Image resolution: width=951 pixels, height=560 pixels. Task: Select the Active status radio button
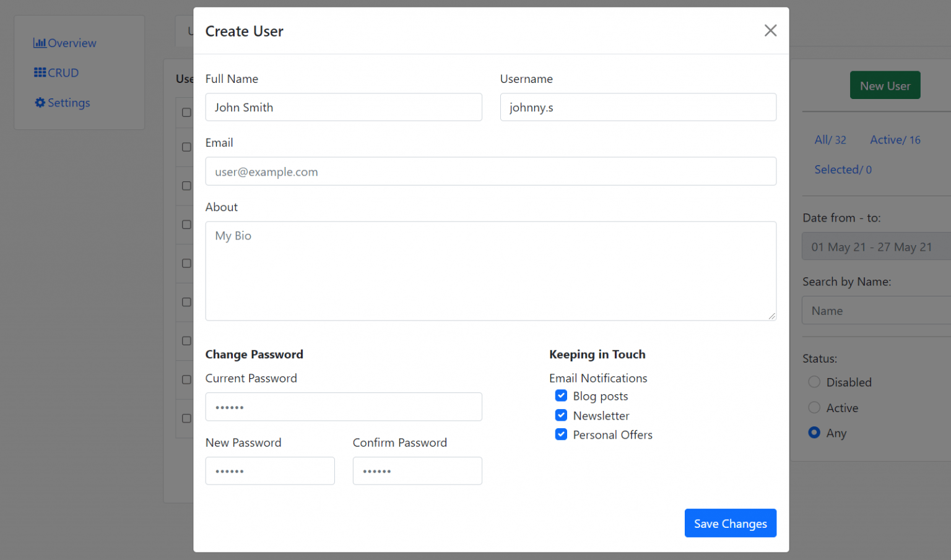pyautogui.click(x=814, y=408)
